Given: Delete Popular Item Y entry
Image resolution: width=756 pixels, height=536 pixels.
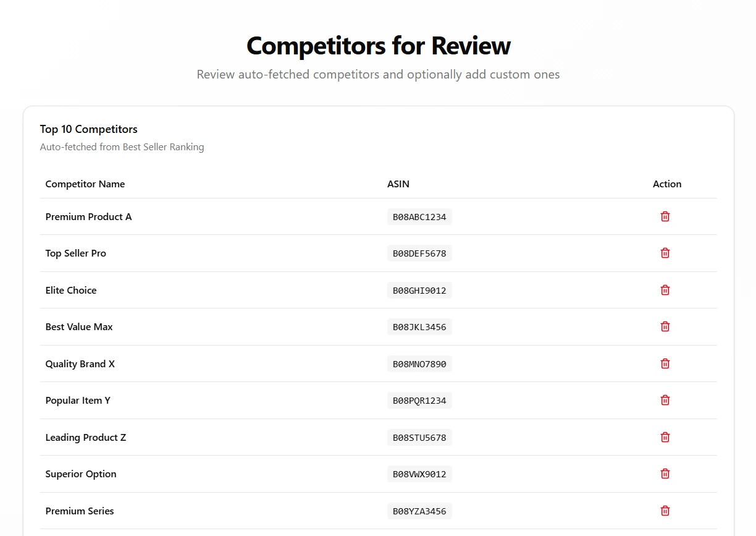Looking at the screenshot, I should [x=665, y=400].
